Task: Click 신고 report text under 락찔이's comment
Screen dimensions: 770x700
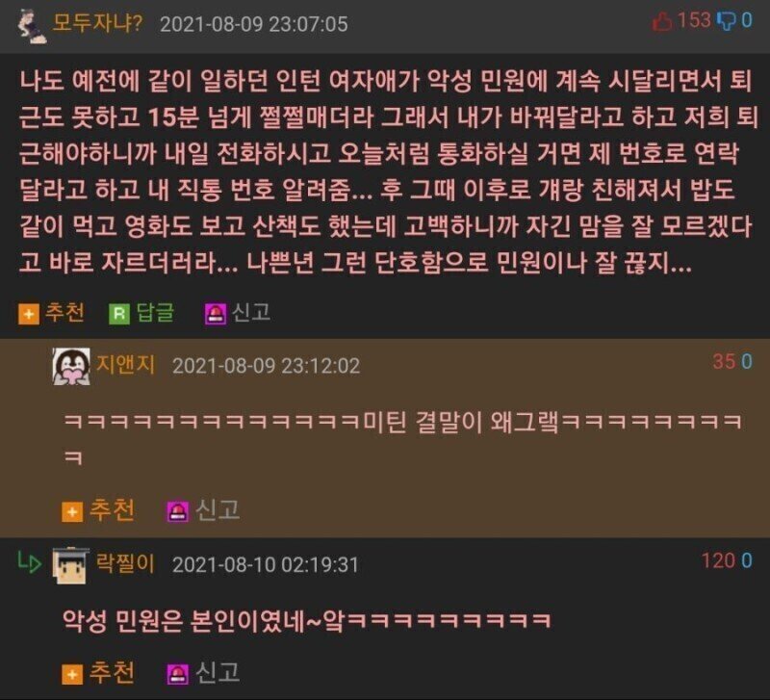Action: (218, 672)
